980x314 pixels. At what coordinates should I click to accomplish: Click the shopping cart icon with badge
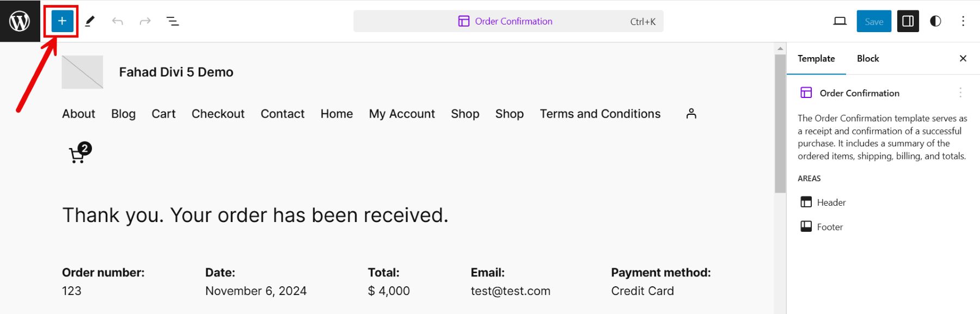pos(79,154)
